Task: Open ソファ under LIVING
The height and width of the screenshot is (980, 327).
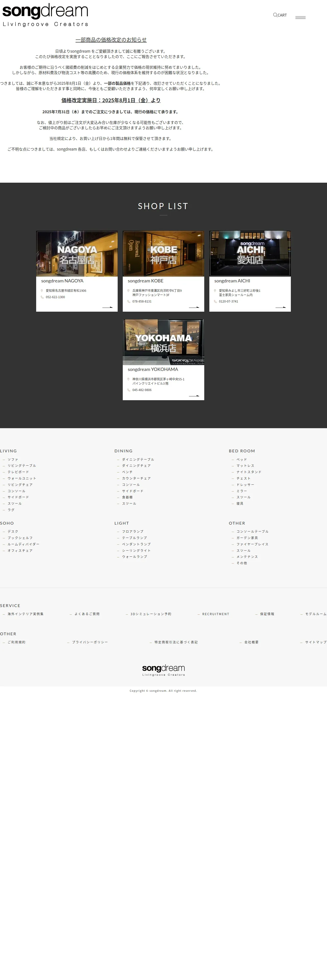Action: coord(13,459)
